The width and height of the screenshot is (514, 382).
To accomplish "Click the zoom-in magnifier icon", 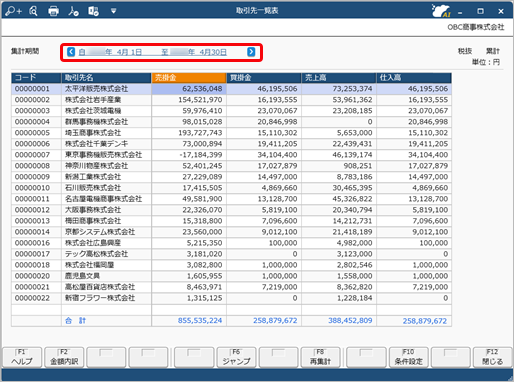I will pyautogui.click(x=14, y=11).
